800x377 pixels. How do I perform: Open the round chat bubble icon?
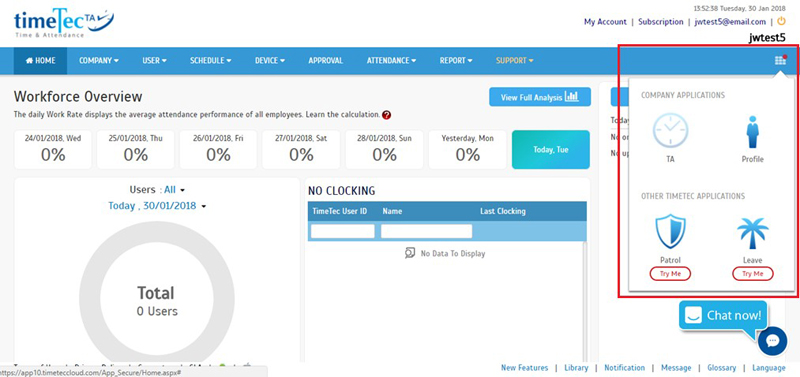[772, 341]
